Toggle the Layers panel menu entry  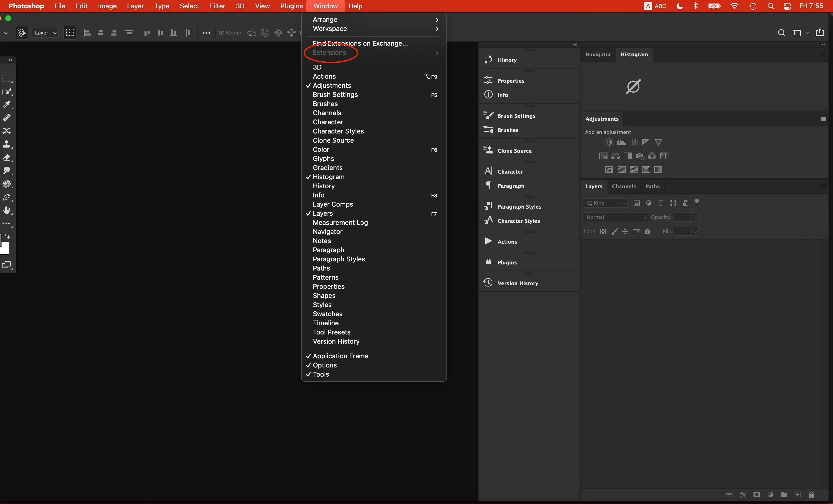click(323, 213)
